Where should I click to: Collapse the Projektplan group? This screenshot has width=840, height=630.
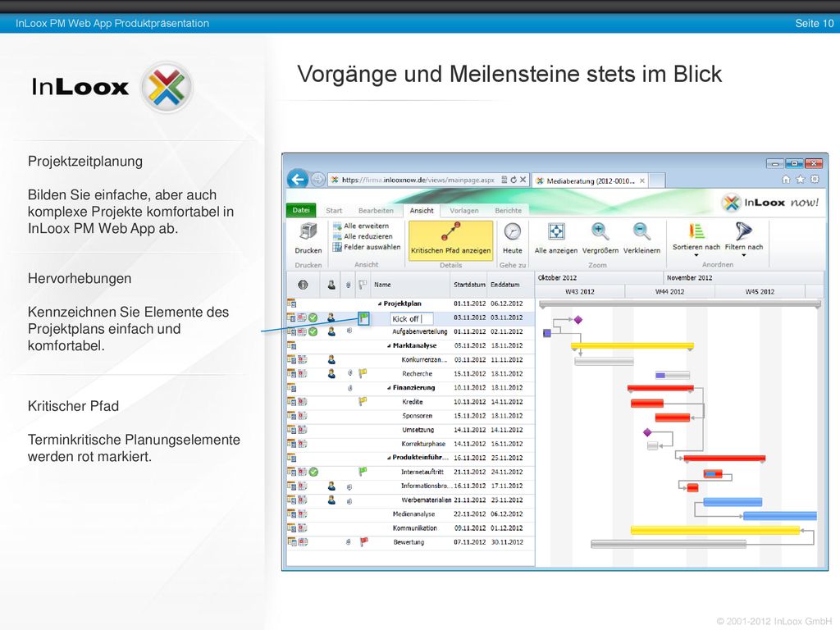coord(380,304)
